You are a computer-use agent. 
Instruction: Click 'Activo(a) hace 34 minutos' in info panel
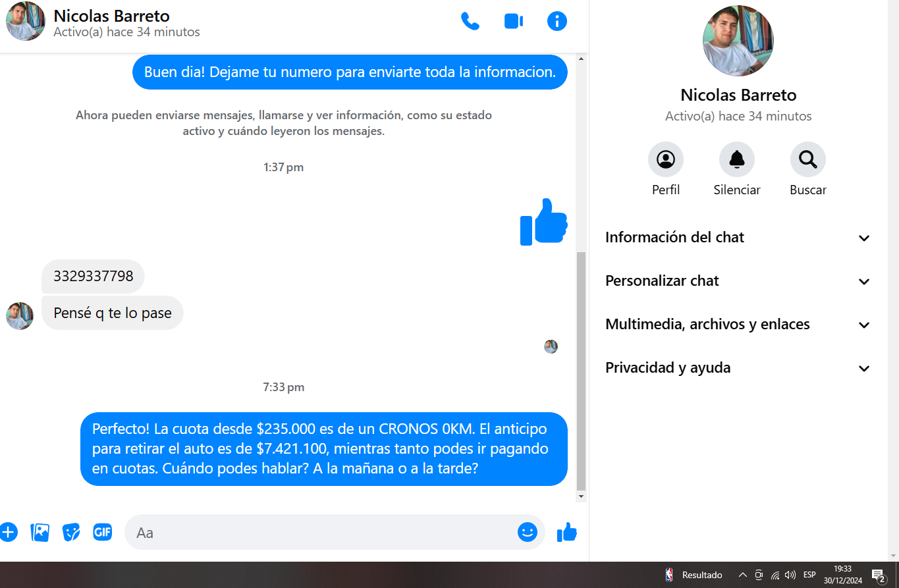[x=738, y=117]
